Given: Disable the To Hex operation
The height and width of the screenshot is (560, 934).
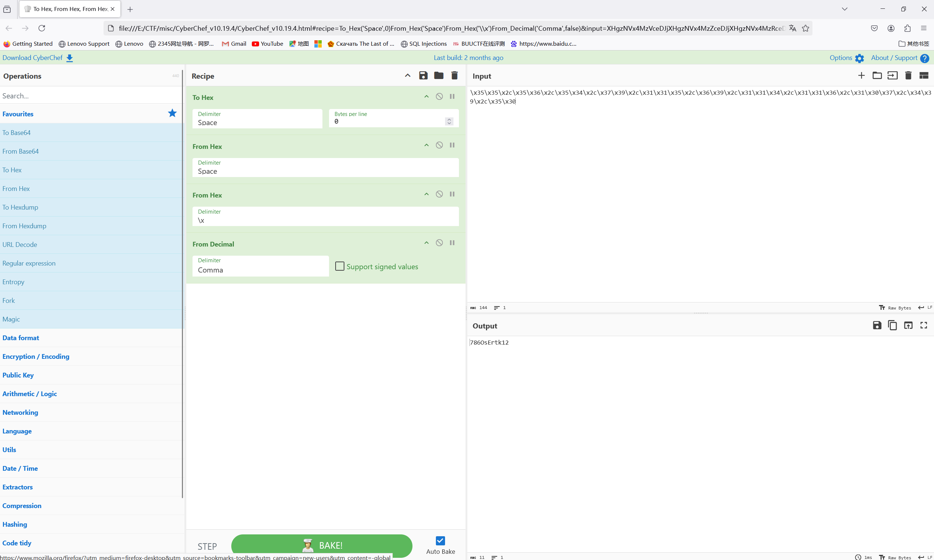Looking at the screenshot, I should pyautogui.click(x=439, y=97).
